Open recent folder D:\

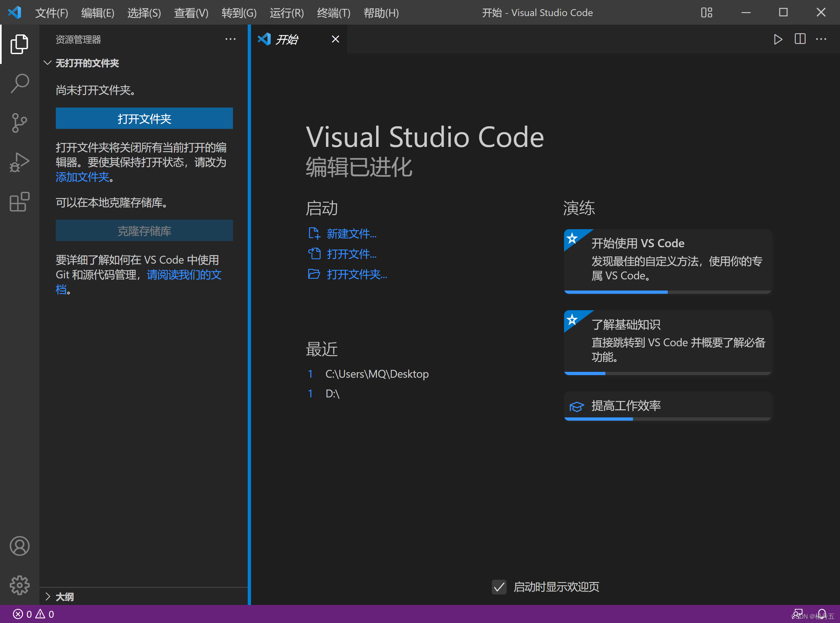(x=332, y=393)
